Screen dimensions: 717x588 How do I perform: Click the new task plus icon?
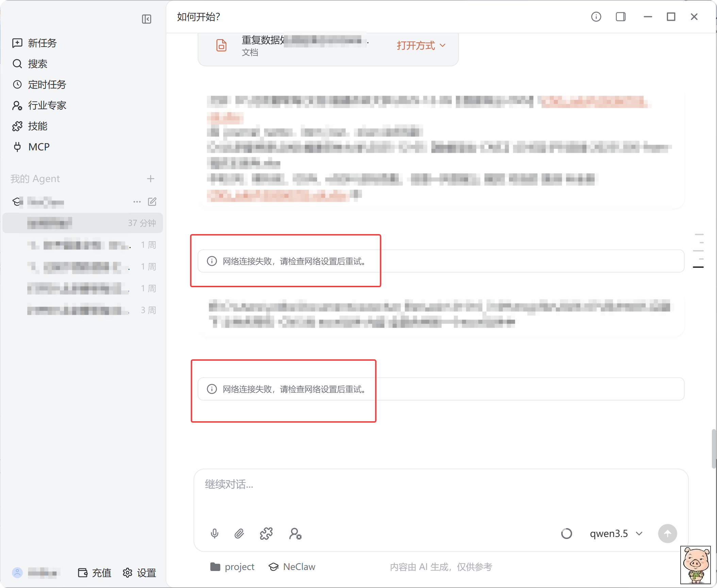tap(17, 43)
